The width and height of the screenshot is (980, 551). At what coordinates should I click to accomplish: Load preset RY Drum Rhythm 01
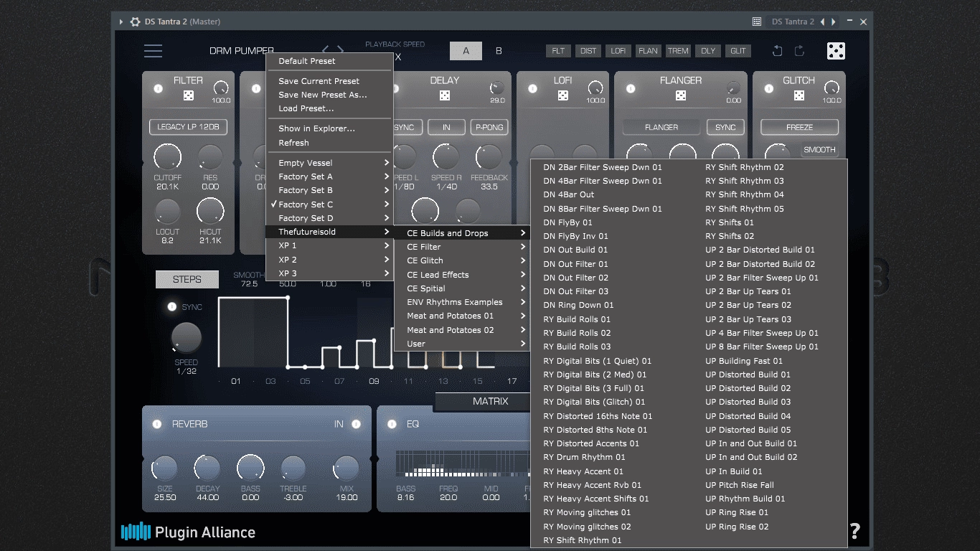(584, 457)
